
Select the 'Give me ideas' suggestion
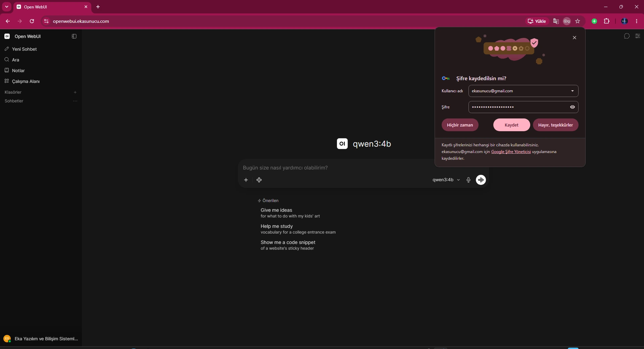pos(290,213)
